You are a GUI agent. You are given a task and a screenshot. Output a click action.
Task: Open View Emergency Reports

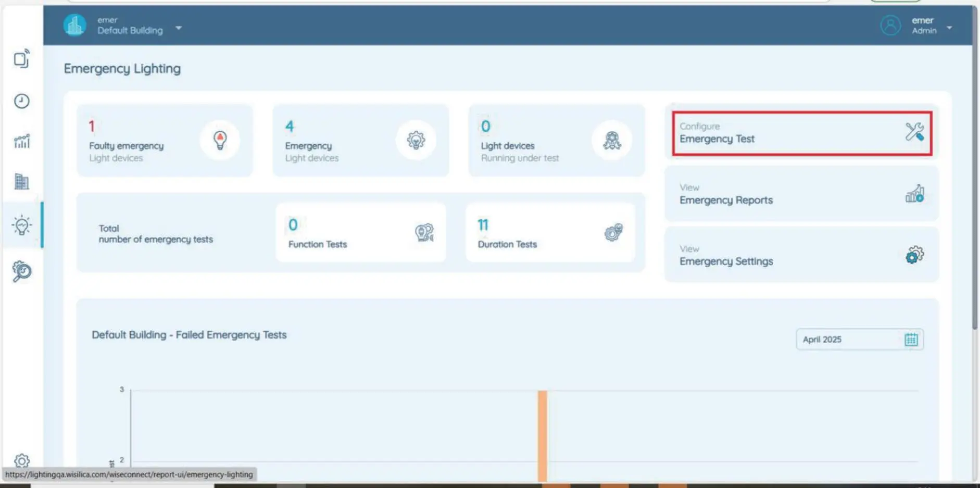[801, 194]
